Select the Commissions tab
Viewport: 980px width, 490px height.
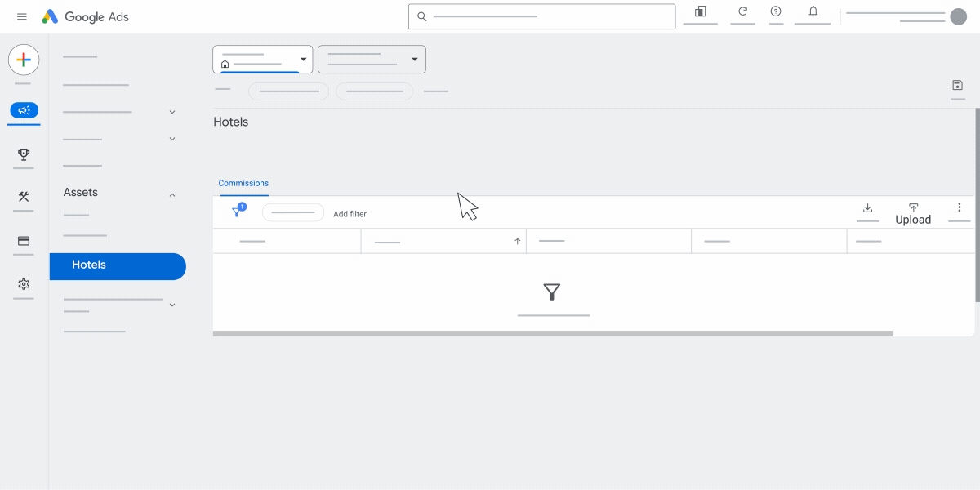(x=243, y=183)
